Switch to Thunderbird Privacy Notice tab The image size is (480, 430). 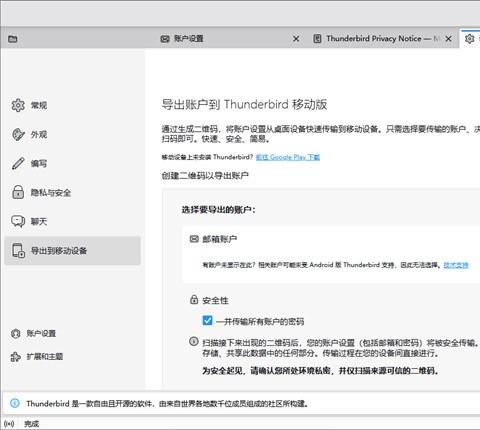382,39
